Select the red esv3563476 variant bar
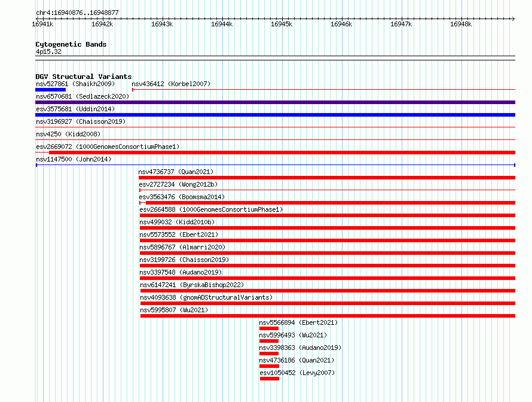Screen dimensions: 532x402 click(331, 203)
